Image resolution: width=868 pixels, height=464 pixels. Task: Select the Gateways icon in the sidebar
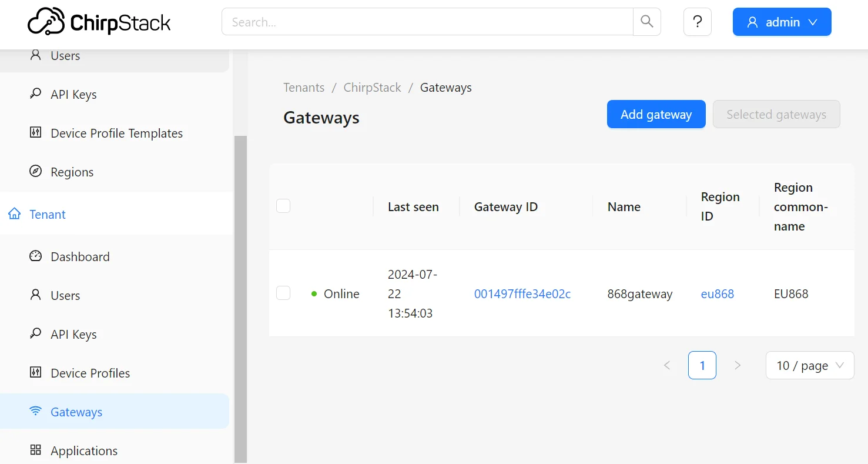(36, 412)
